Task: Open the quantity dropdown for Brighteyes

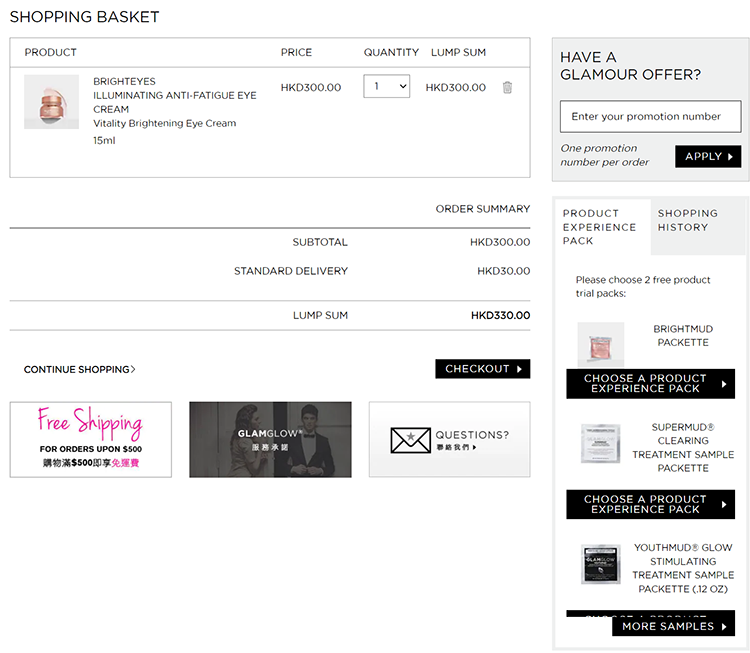Action: 386,86
